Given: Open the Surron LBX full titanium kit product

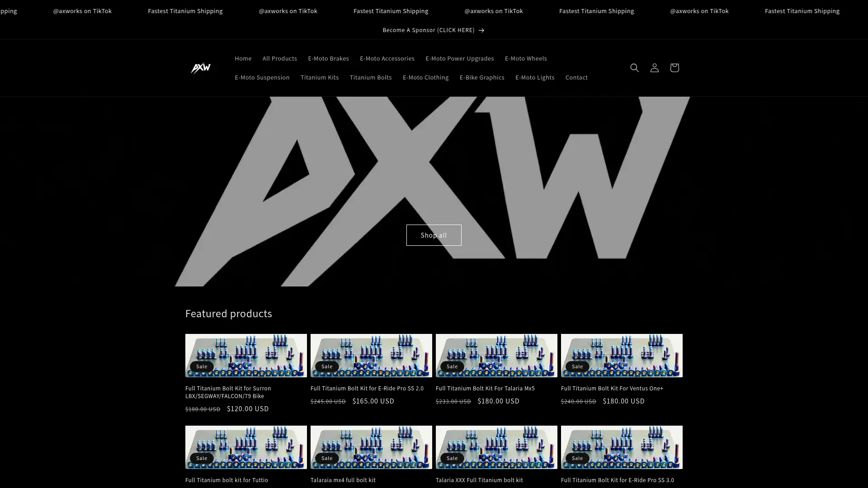Looking at the screenshot, I should 228,392.
